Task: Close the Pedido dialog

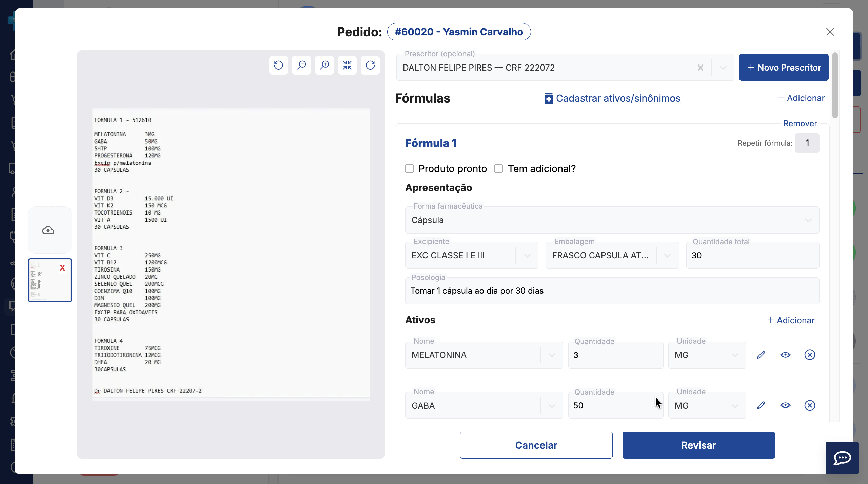Action: click(830, 32)
